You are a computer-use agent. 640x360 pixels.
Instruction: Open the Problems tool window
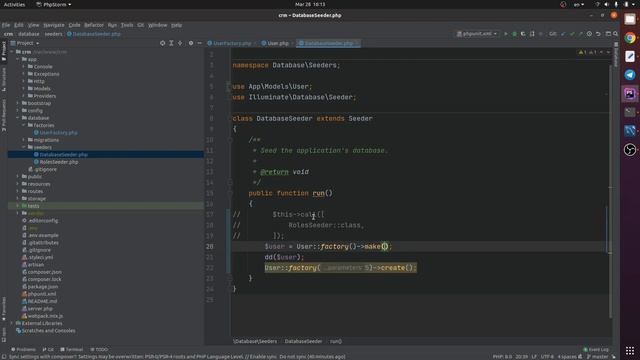coord(23,349)
